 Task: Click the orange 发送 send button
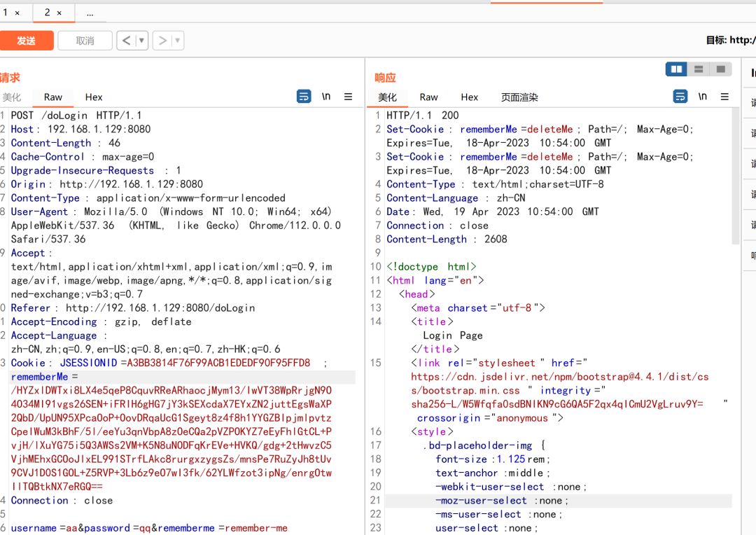[27, 41]
